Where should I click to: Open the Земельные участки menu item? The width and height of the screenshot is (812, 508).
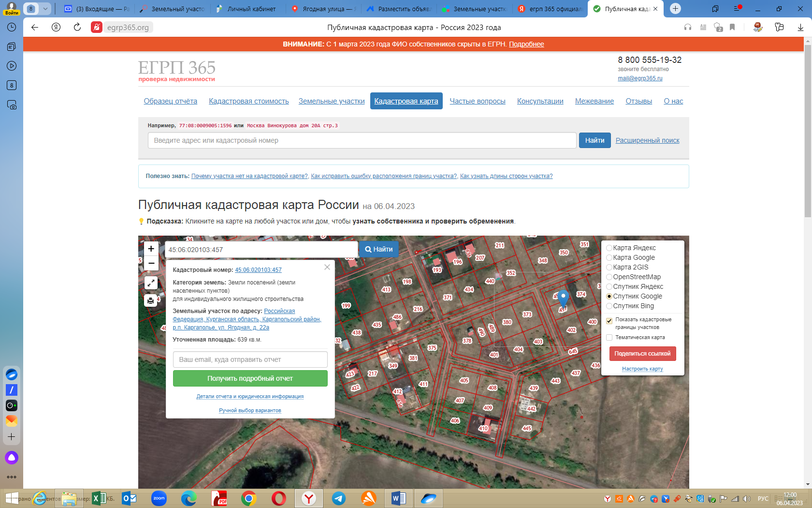[x=332, y=101]
